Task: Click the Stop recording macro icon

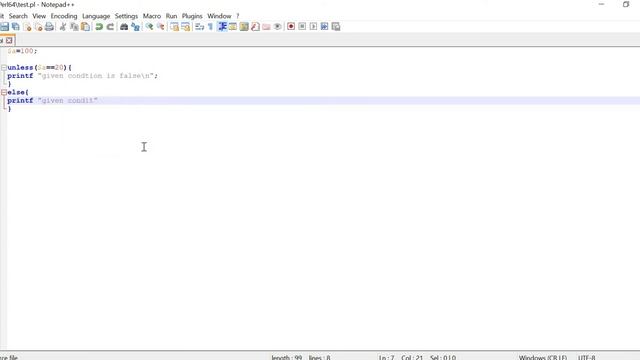Action: click(x=302, y=27)
